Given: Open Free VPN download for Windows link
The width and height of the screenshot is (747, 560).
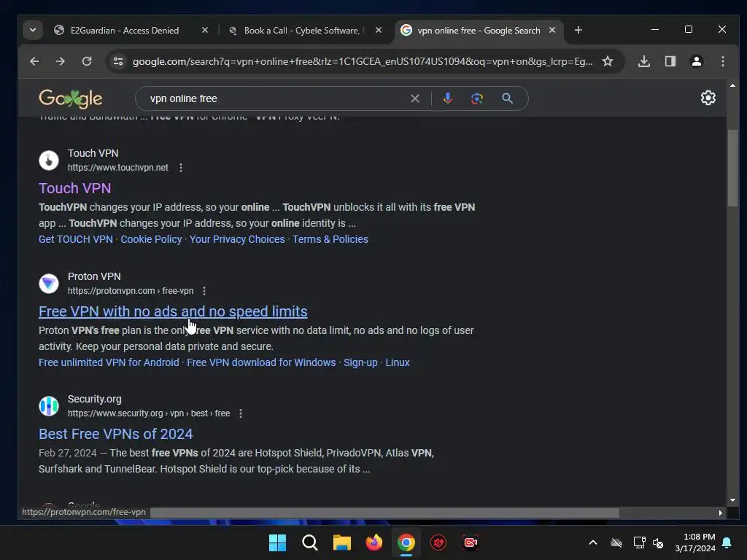Looking at the screenshot, I should [x=261, y=362].
